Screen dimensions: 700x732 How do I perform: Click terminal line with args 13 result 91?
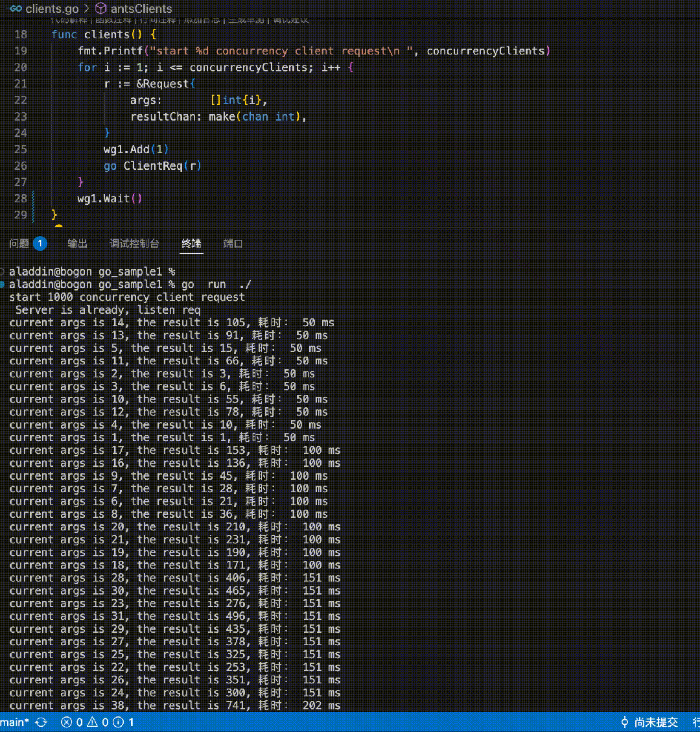coord(169,336)
